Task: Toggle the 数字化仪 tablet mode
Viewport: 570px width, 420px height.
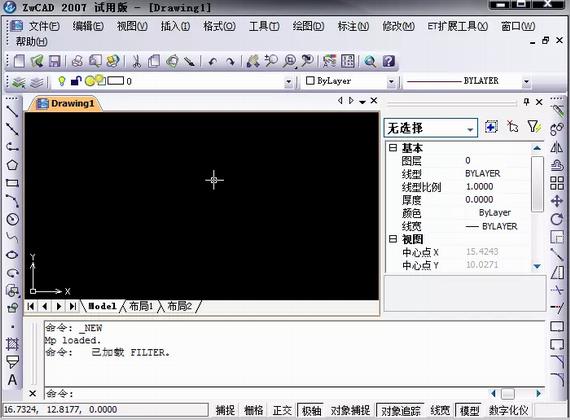Action: pyautogui.click(x=508, y=411)
